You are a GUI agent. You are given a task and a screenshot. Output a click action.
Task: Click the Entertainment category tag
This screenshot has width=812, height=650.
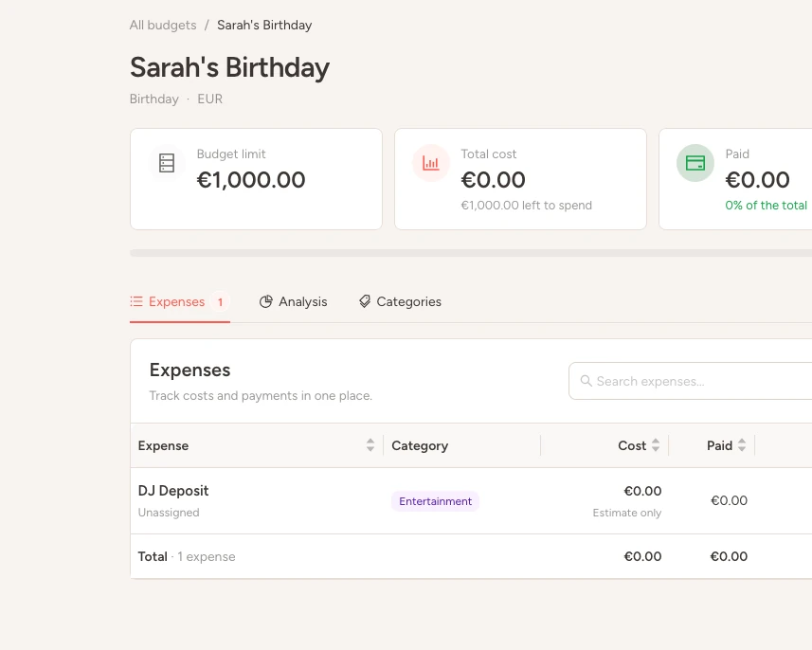(435, 501)
